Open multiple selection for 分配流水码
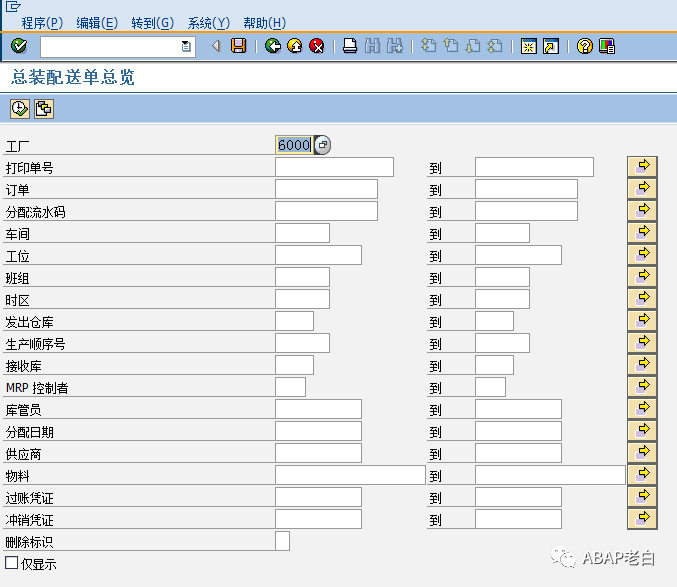Screen dimensions: 677x587 642,210
